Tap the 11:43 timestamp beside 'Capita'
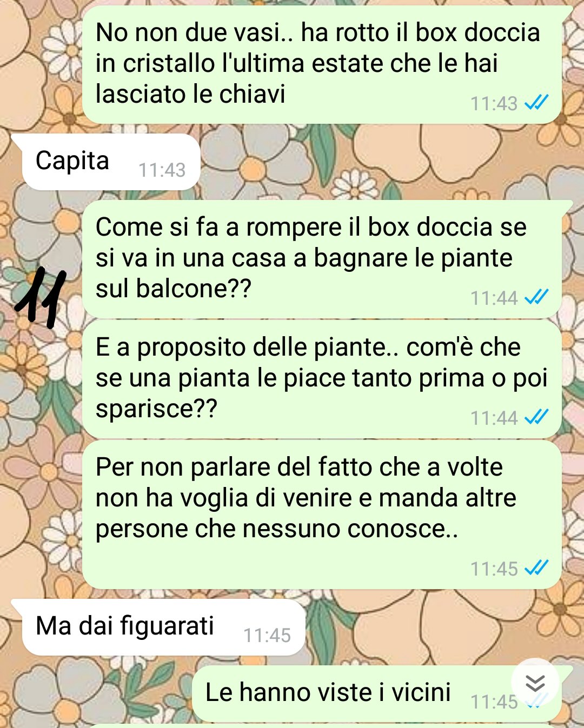 tap(162, 170)
